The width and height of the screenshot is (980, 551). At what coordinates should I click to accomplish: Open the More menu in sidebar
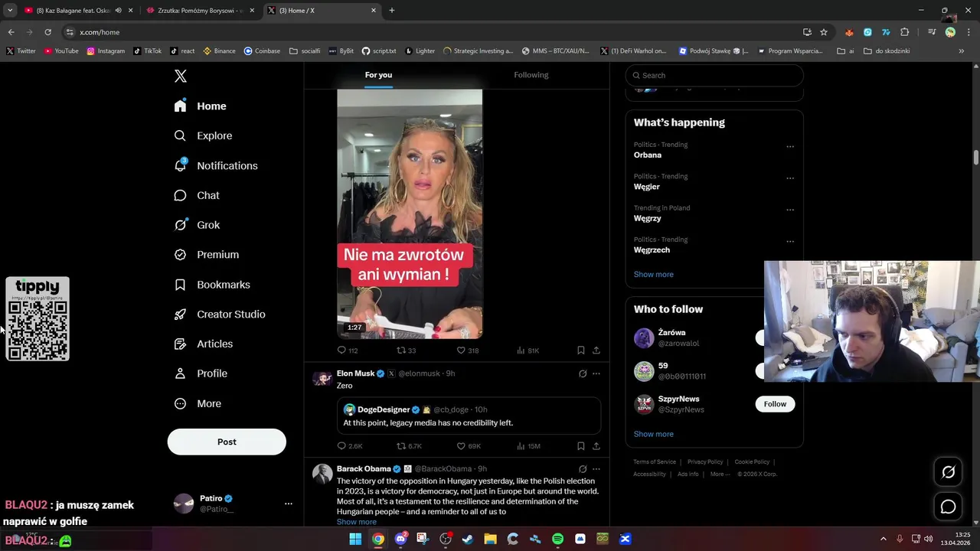[x=198, y=403]
